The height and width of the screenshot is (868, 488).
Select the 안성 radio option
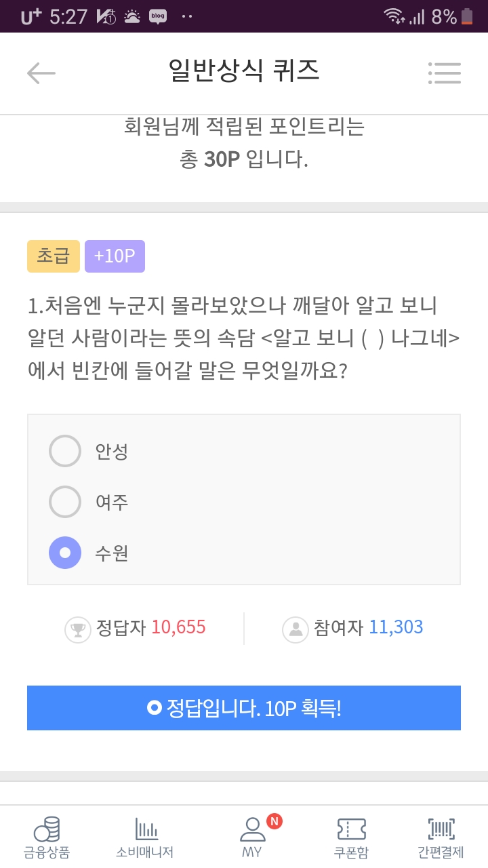(65, 451)
